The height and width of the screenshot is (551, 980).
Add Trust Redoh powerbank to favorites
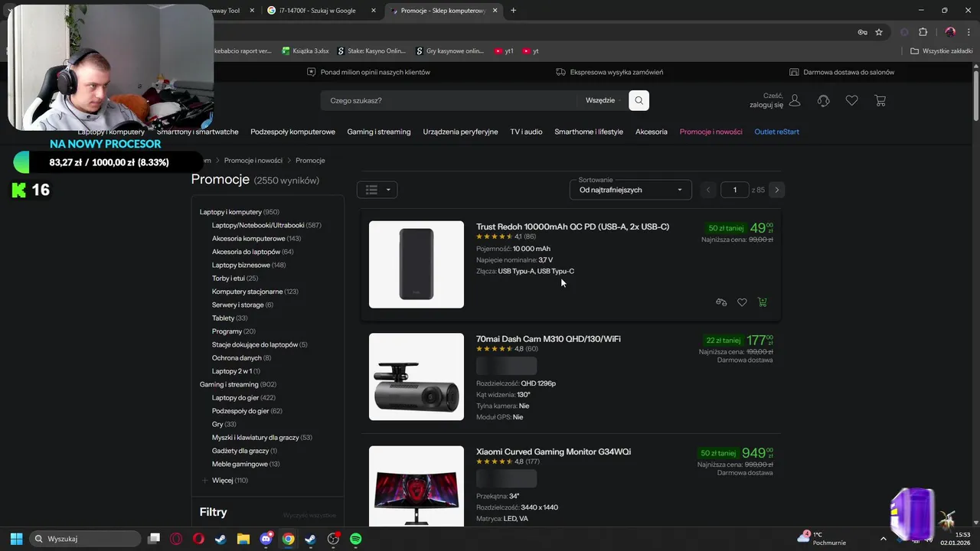[742, 302]
